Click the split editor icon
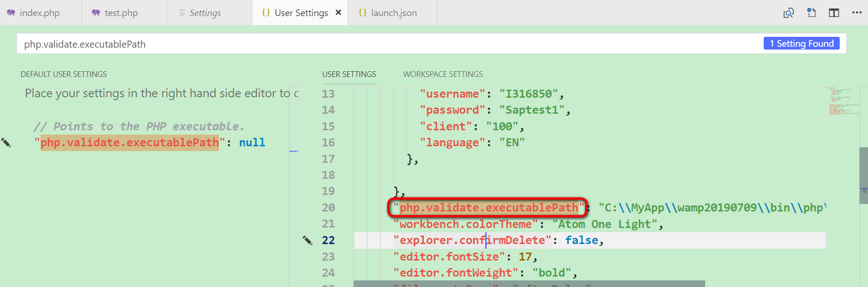The width and height of the screenshot is (868, 287). (834, 13)
